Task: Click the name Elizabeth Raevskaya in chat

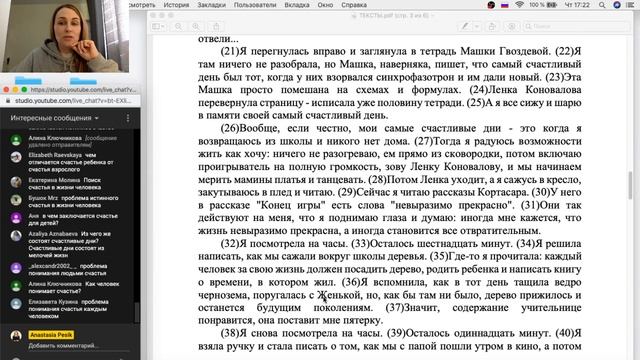Action: coord(55,155)
